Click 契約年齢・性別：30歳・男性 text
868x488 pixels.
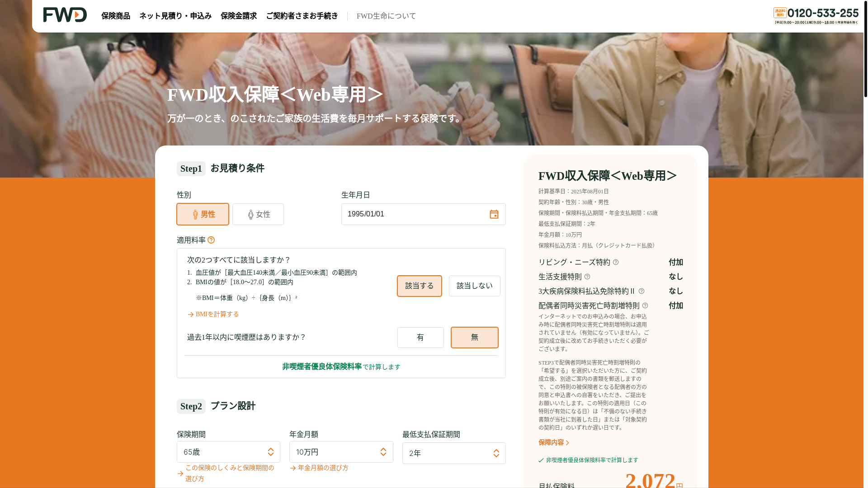click(x=574, y=202)
